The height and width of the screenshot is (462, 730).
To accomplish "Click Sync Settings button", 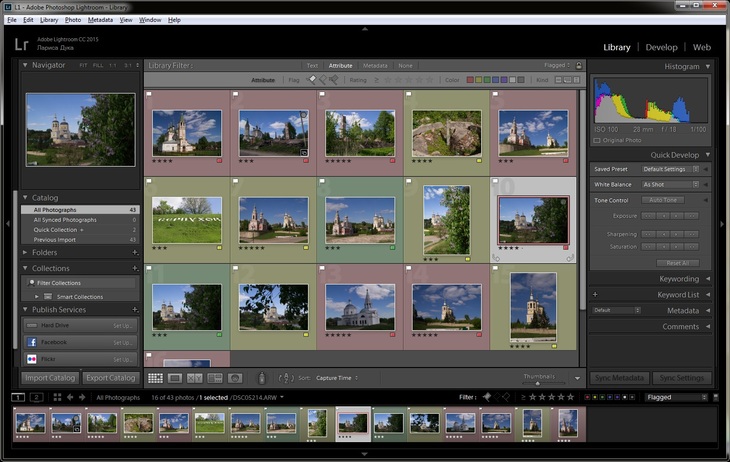I will pos(682,378).
